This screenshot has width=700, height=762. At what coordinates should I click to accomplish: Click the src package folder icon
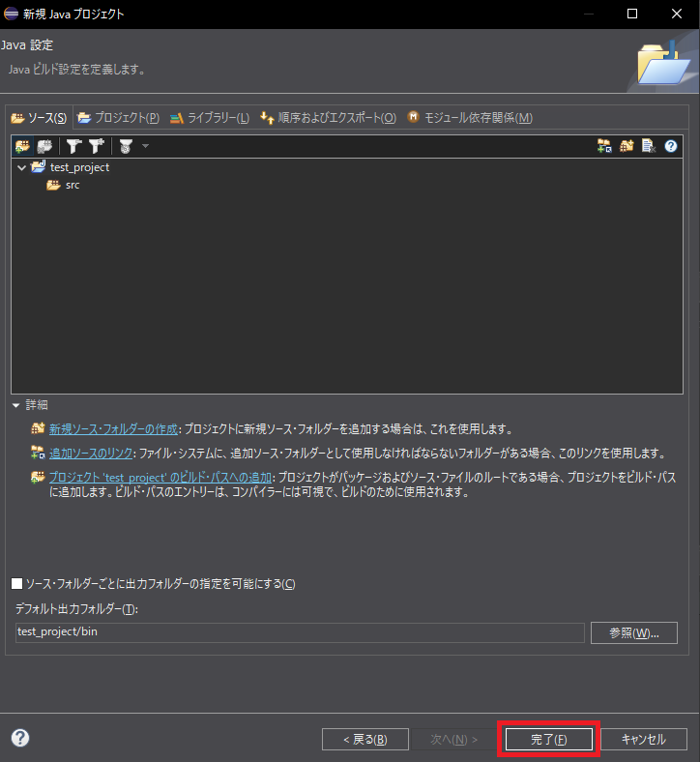point(53,185)
